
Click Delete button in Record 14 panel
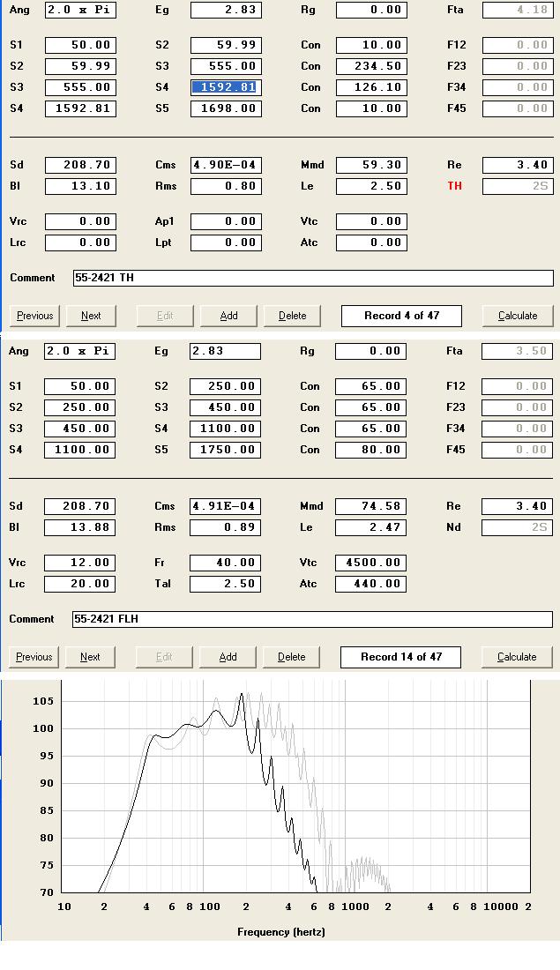291,657
